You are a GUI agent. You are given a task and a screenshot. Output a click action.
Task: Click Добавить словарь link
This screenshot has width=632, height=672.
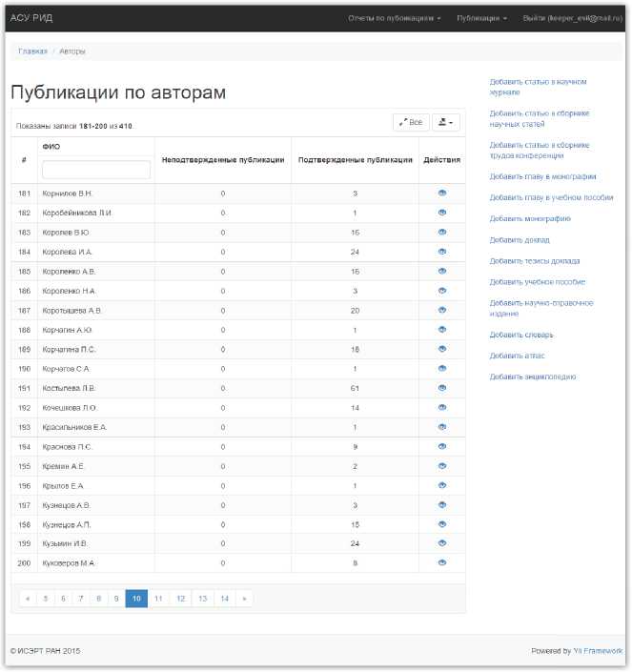point(521,335)
